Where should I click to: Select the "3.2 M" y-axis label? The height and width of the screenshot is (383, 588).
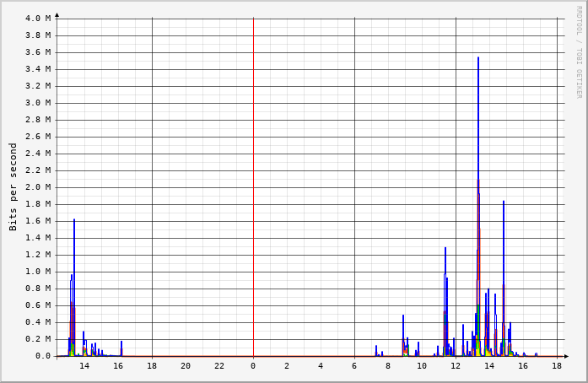pos(38,86)
